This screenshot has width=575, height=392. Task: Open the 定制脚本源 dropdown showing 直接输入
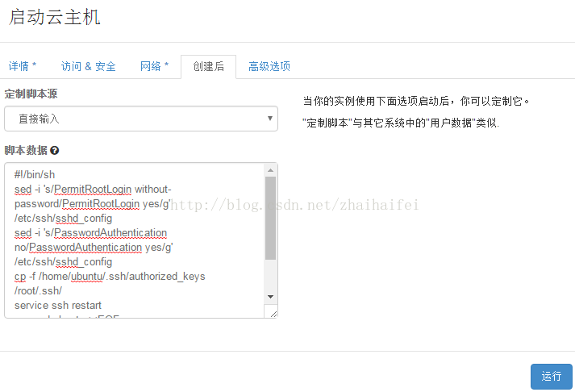[x=141, y=119]
